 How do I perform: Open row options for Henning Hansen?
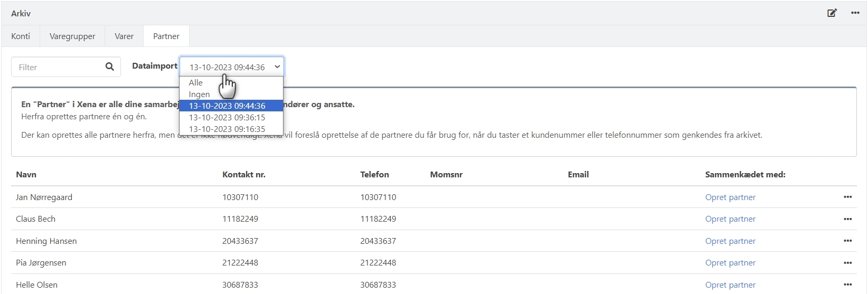[x=847, y=241]
